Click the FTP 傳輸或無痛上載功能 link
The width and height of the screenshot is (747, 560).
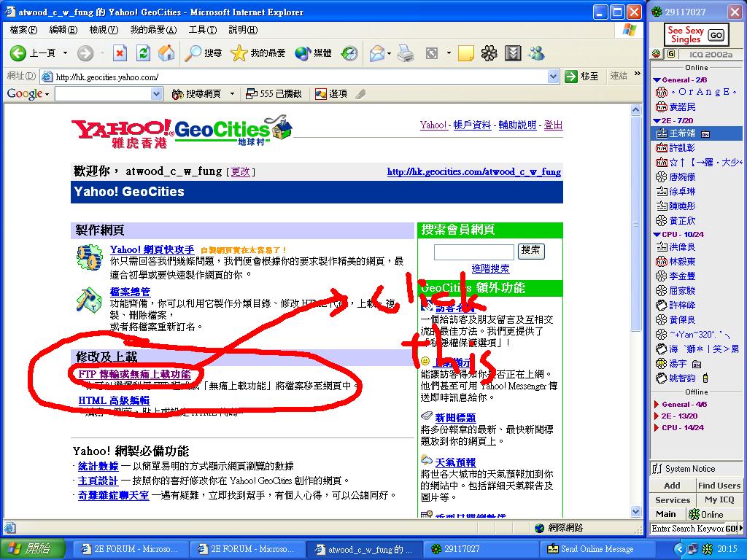[134, 374]
